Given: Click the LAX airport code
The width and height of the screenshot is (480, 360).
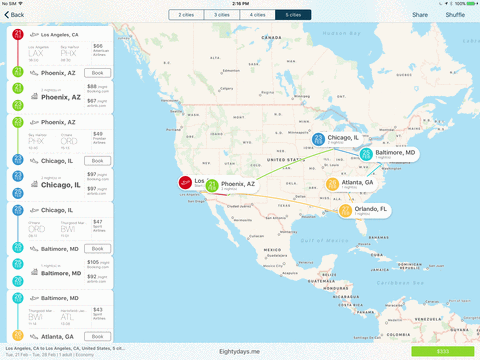Looking at the screenshot, I should [36, 53].
